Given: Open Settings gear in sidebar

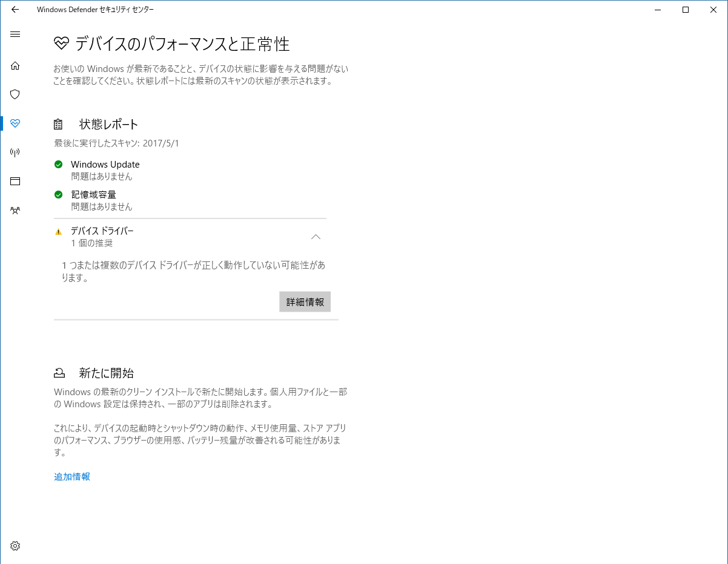Looking at the screenshot, I should tap(15, 546).
